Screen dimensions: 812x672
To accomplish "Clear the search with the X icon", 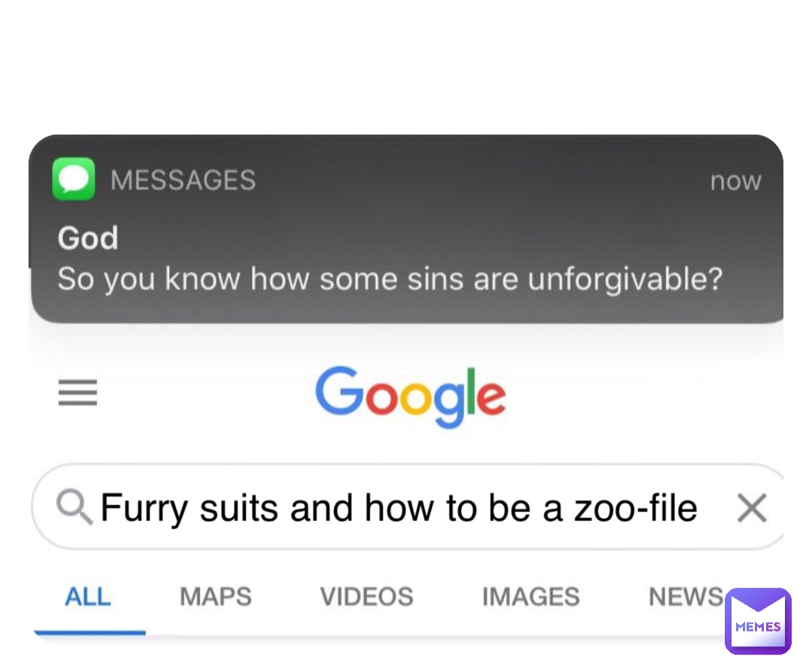I will tap(751, 507).
